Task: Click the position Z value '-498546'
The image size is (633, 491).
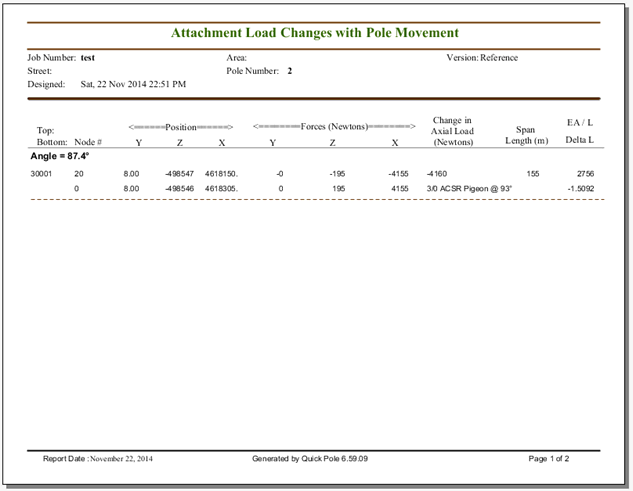Action: coord(179,189)
